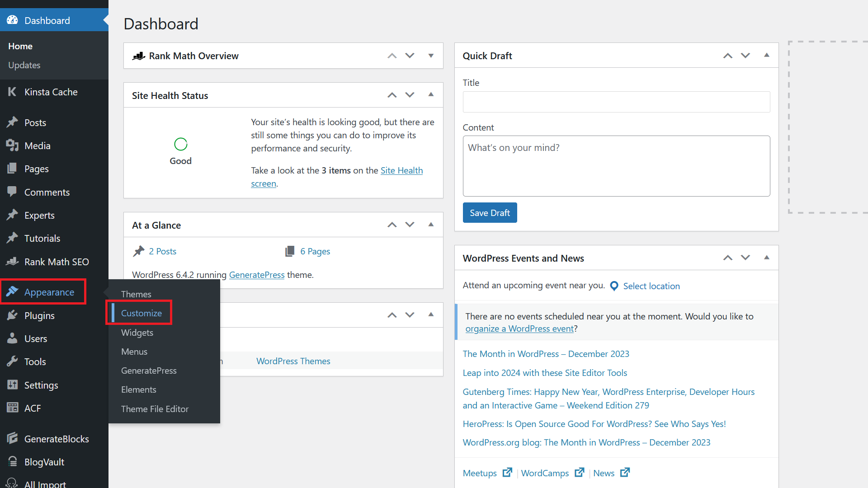Click the Plugins icon in sidebar
This screenshot has height=488, width=868.
tap(11, 314)
